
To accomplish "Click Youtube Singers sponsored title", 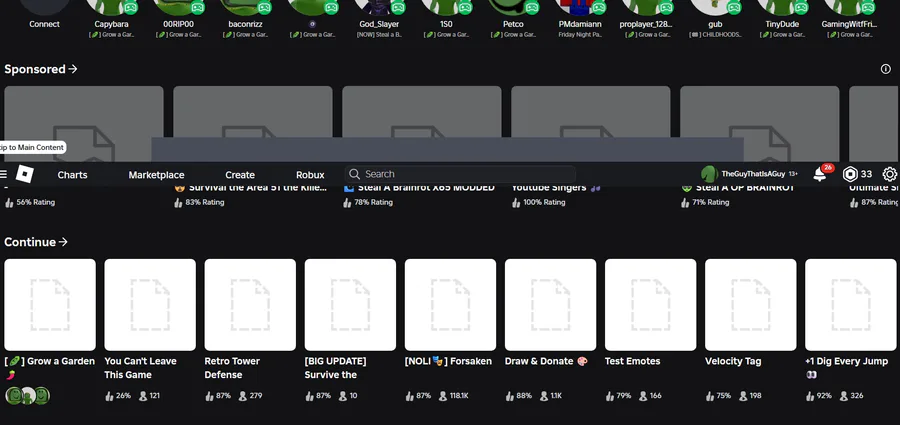I will (x=557, y=188).
